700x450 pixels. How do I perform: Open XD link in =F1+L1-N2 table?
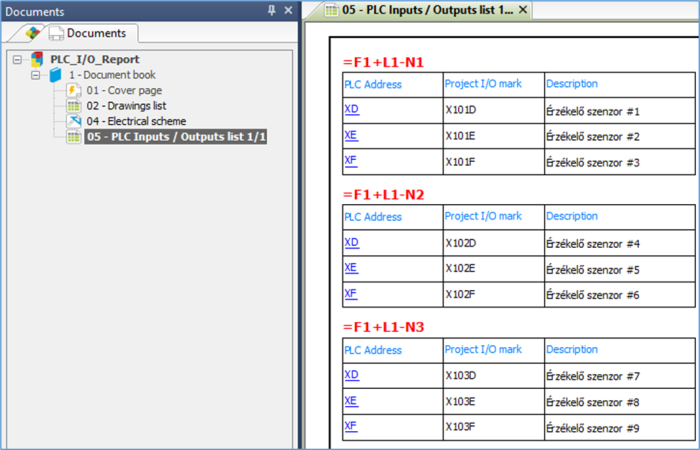point(351,242)
